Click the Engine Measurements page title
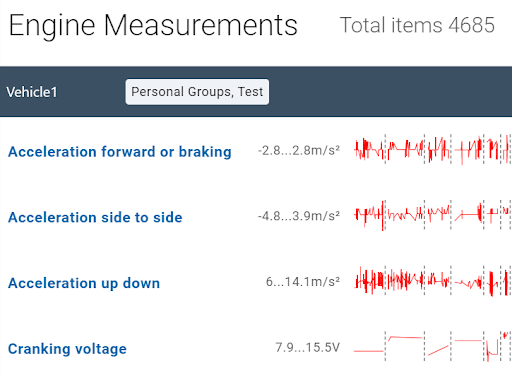The image size is (512, 380). (153, 26)
